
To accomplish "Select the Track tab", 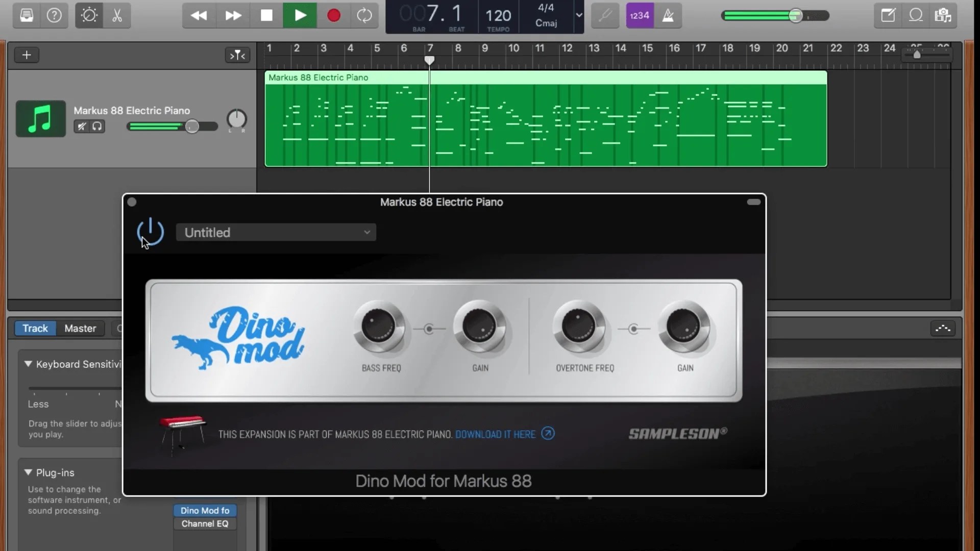I will pyautogui.click(x=35, y=328).
